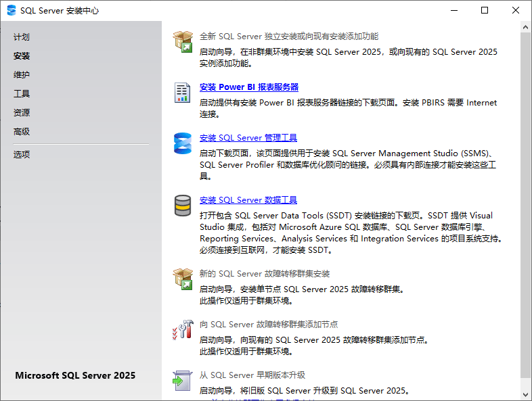Go to the 工具 section
This screenshot has height=401, width=532.
click(22, 94)
